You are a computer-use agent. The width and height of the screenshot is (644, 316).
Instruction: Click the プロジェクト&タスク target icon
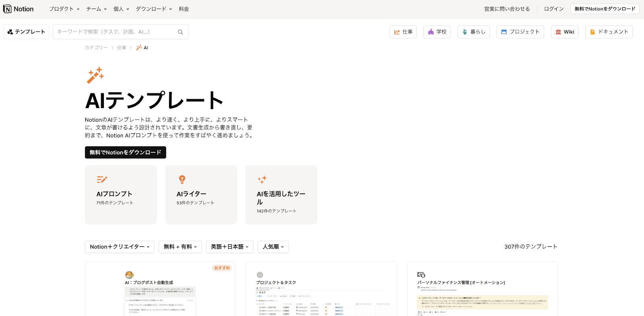tap(260, 275)
